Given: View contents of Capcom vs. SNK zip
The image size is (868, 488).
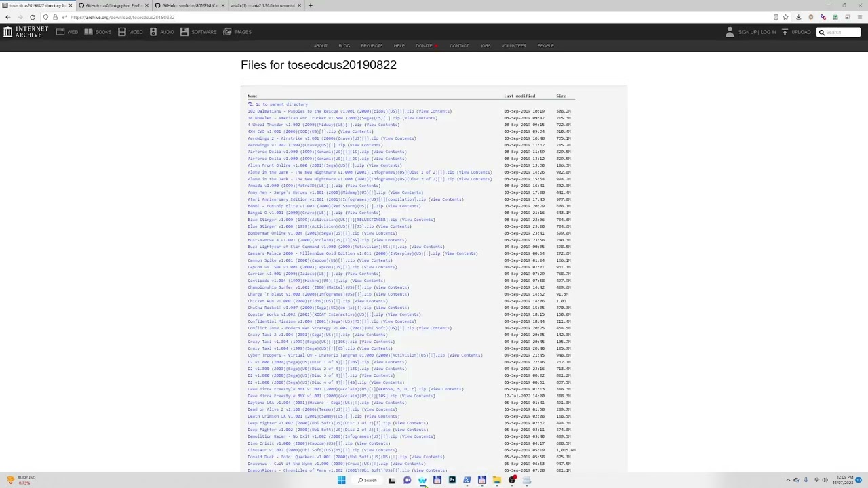Looking at the screenshot, I should [x=380, y=267].
